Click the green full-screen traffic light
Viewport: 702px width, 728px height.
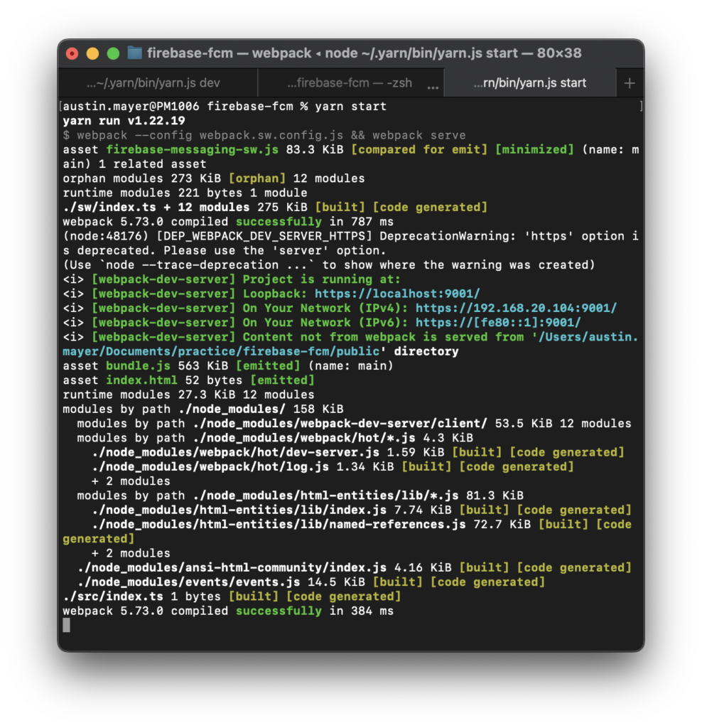click(x=113, y=53)
